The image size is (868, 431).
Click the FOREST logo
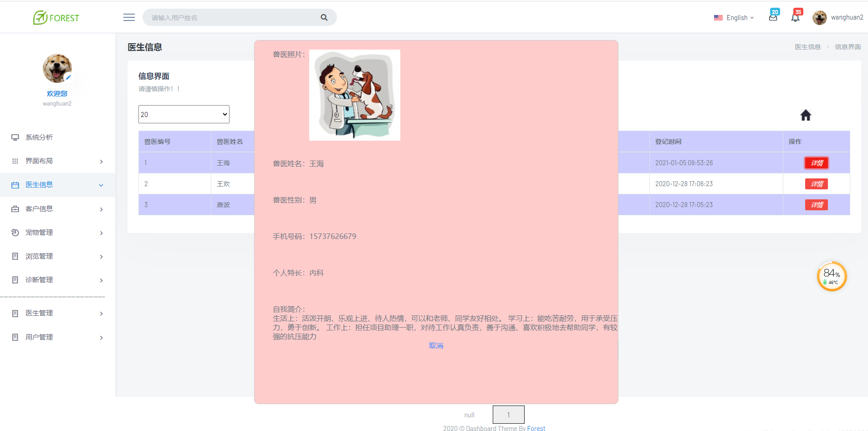point(56,17)
